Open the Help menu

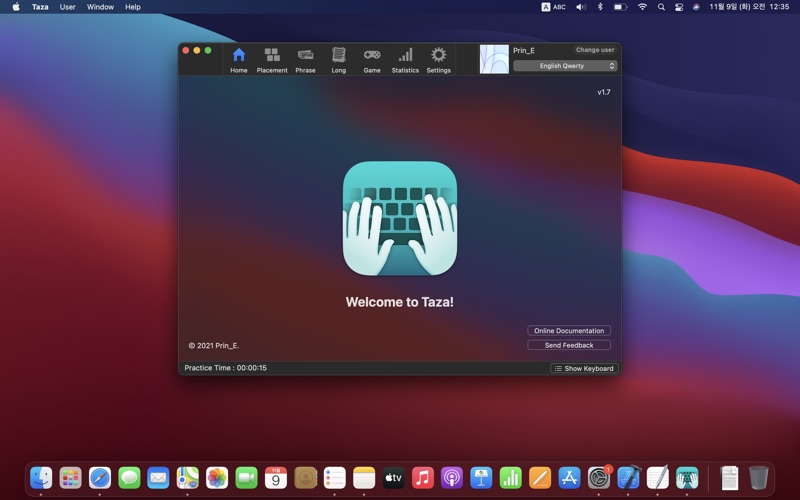click(133, 7)
